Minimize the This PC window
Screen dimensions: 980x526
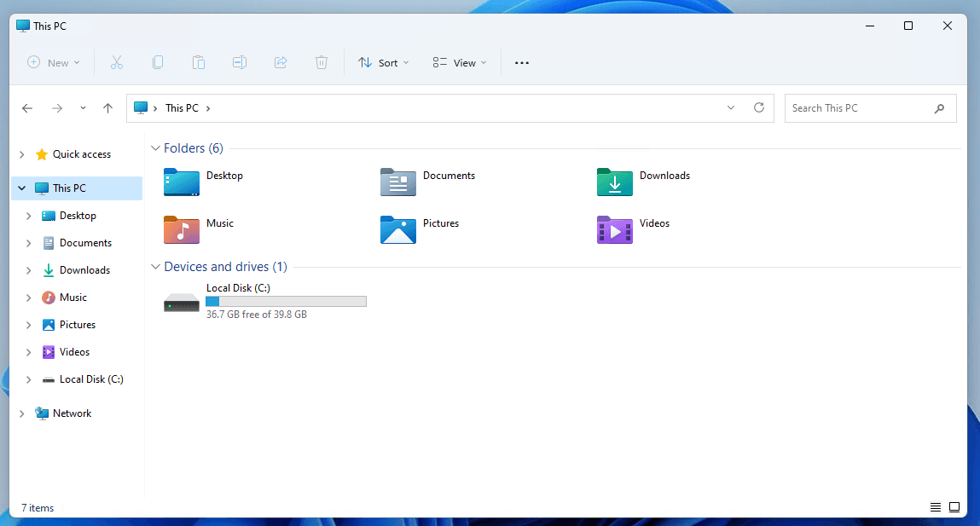[869, 26]
